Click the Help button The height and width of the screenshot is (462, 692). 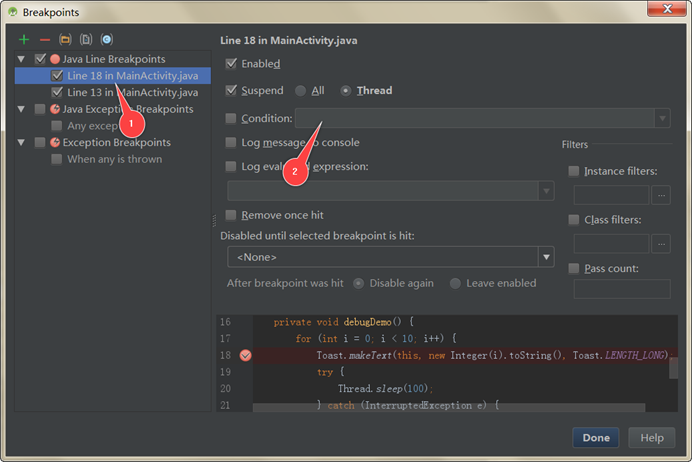(x=651, y=438)
